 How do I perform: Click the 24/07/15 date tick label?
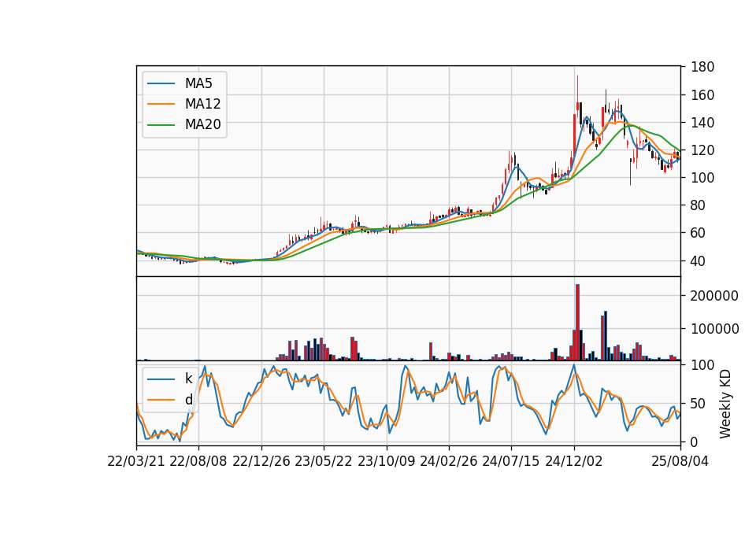(511, 461)
